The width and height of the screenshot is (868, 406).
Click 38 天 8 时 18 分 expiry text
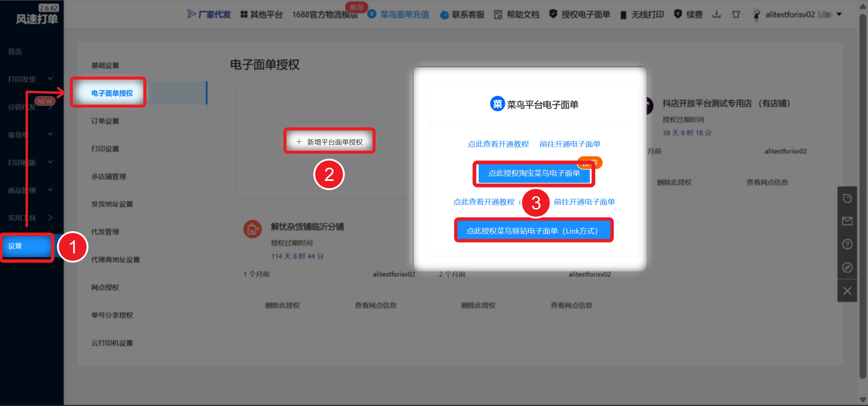(x=687, y=133)
